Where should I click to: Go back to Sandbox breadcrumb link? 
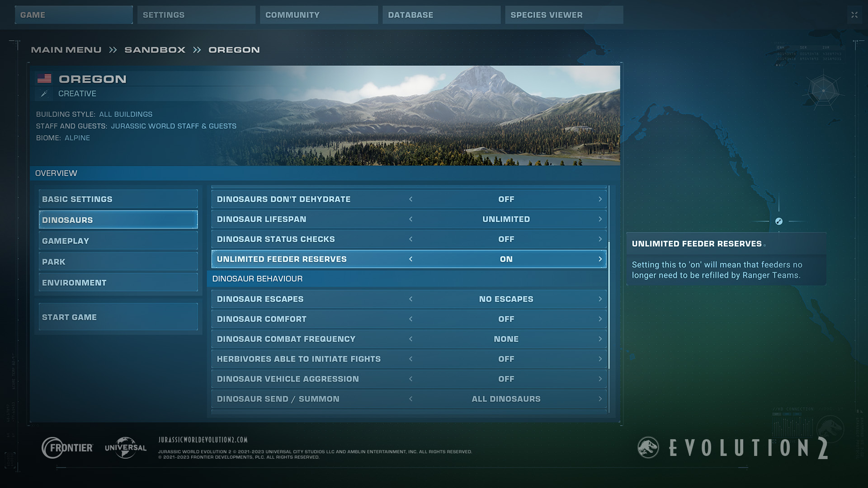[x=155, y=50]
